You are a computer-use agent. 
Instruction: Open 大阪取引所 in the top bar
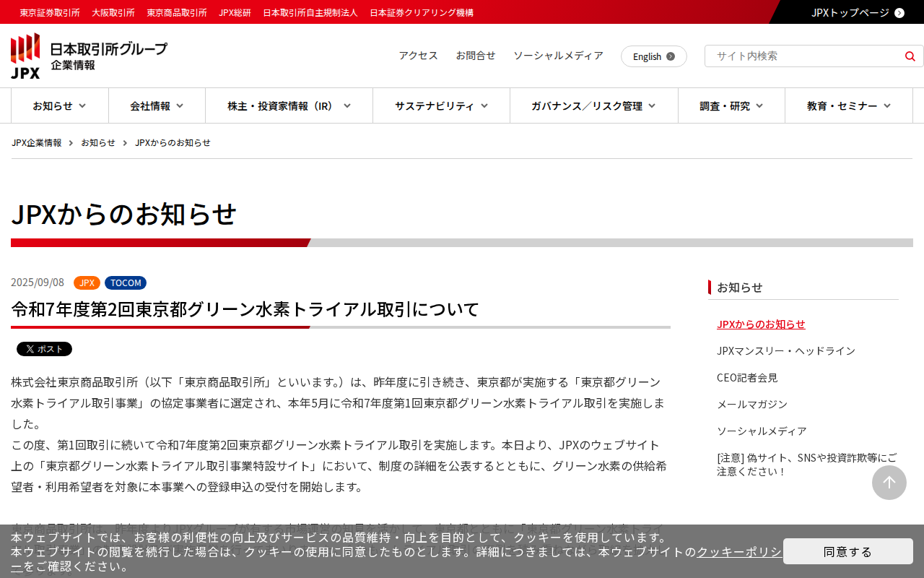(x=113, y=12)
